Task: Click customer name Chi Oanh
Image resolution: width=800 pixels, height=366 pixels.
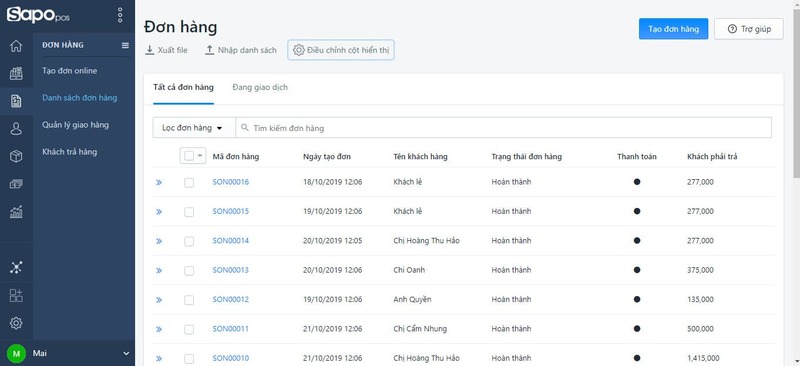Action: (409, 270)
